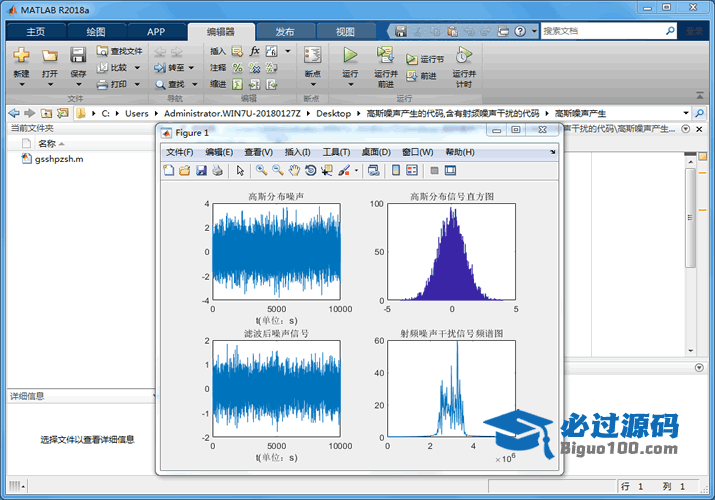Open Edit (编辑) menu in Figure 1
Viewport: 715px width, 500px height.
219,152
